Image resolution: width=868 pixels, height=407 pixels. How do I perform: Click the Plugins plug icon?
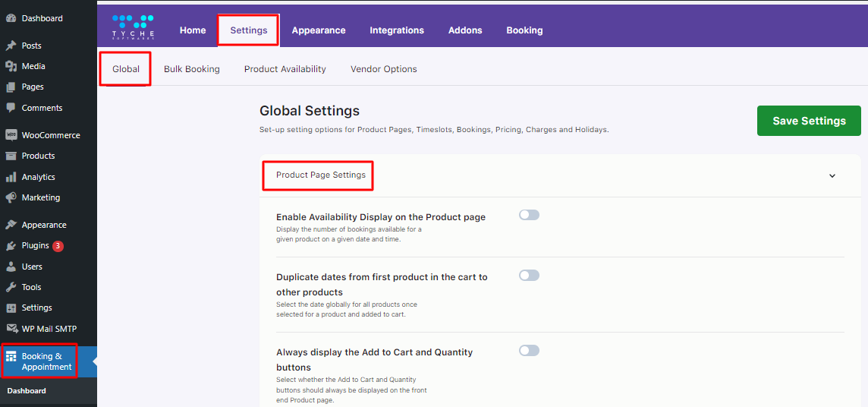[x=11, y=246]
